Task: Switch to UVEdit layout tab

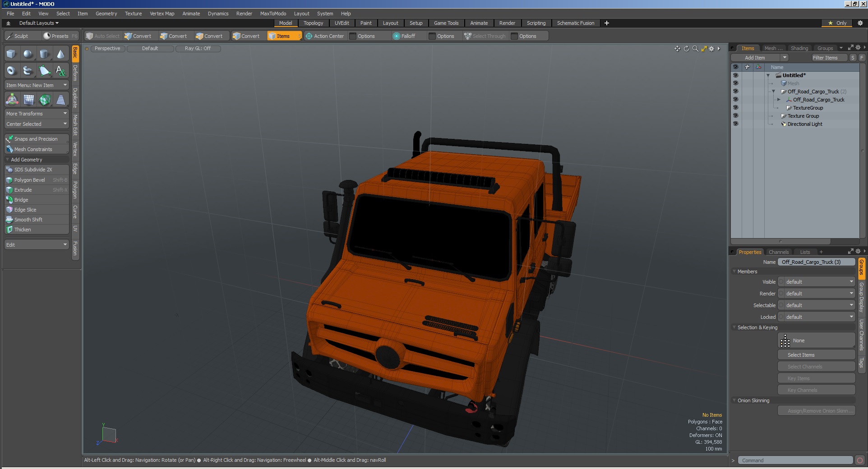Action: pyautogui.click(x=342, y=23)
